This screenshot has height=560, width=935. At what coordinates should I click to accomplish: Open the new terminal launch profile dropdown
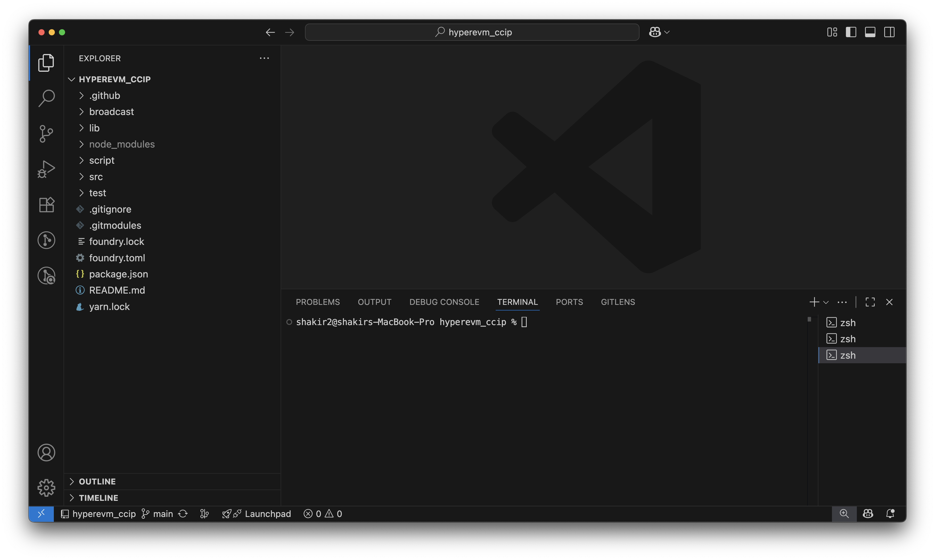tap(826, 302)
